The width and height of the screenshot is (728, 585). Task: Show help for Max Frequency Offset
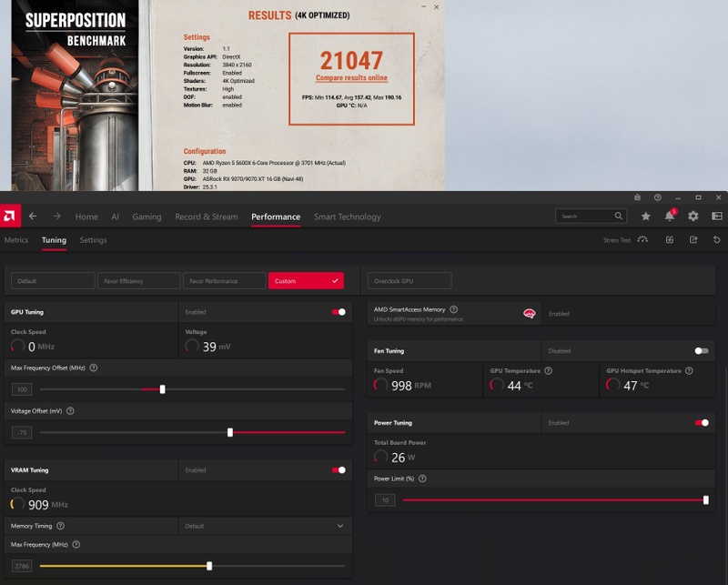[94, 368]
